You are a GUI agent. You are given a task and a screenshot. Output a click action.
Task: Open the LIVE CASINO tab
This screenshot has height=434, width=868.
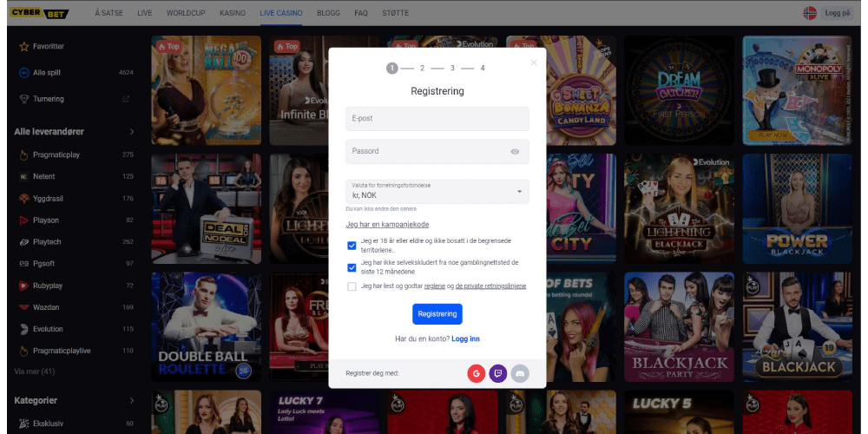[x=280, y=14]
